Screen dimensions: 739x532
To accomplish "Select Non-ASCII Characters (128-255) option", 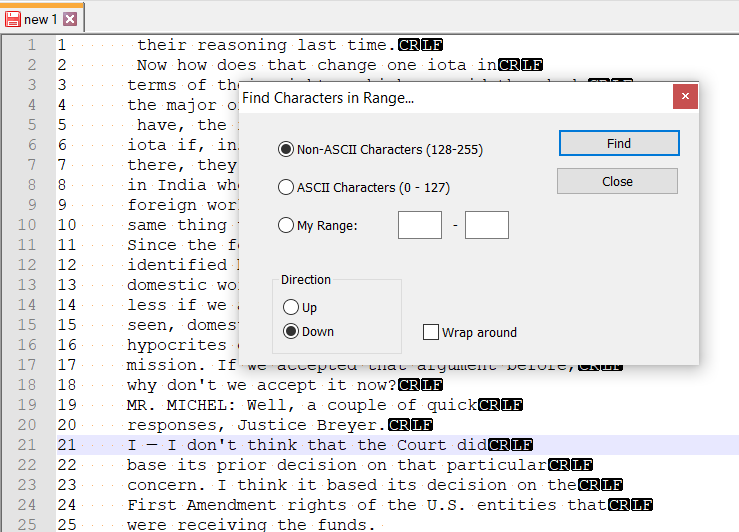I will coord(286,149).
